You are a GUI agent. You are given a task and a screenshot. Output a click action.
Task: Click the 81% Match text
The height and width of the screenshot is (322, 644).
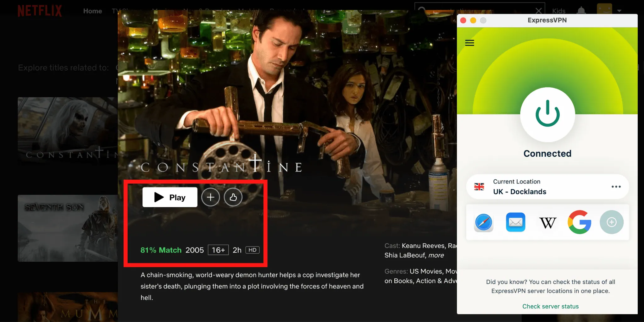tap(161, 250)
